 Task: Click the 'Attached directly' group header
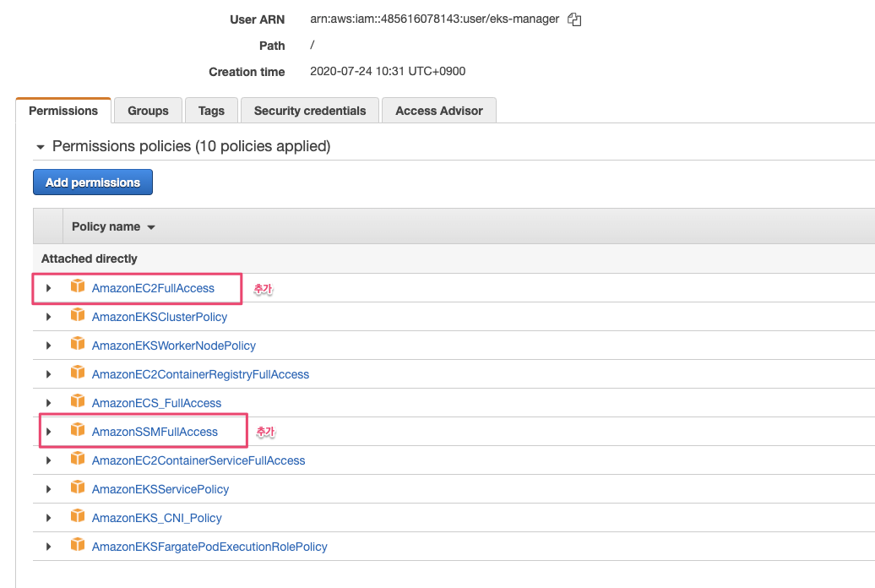[x=90, y=259]
